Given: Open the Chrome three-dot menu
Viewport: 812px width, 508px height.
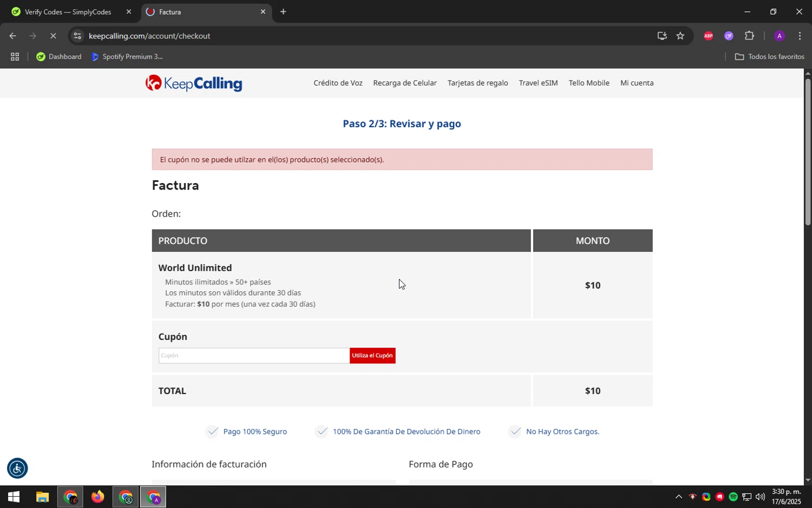Looking at the screenshot, I should click(800, 36).
